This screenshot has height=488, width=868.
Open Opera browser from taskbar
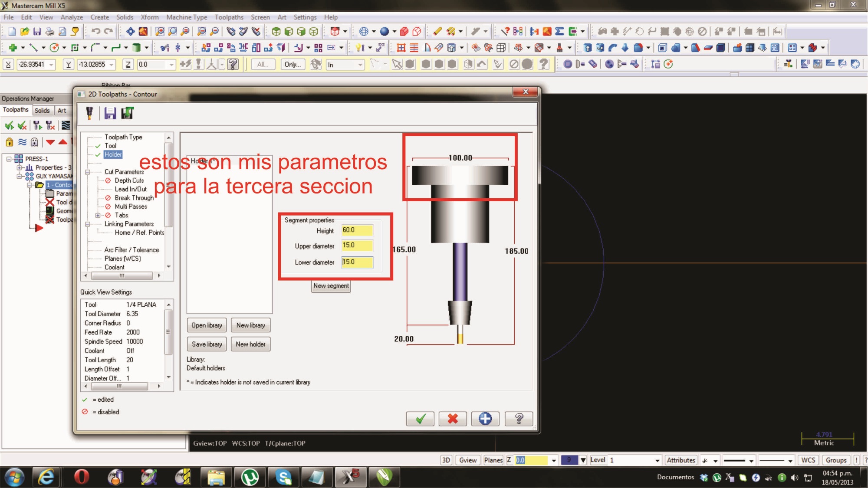(81, 477)
